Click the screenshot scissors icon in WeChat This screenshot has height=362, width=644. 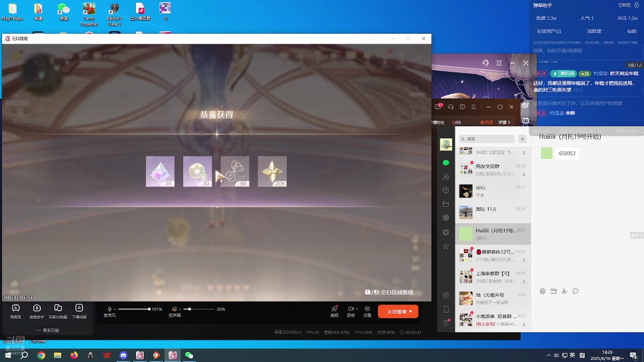click(x=565, y=291)
